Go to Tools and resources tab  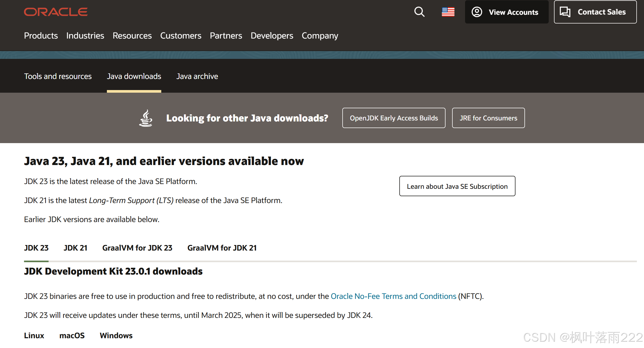click(x=58, y=76)
